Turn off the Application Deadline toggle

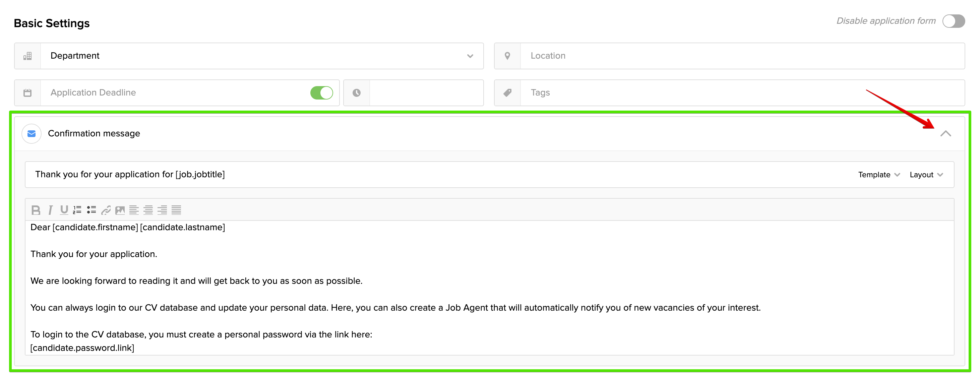tap(321, 93)
